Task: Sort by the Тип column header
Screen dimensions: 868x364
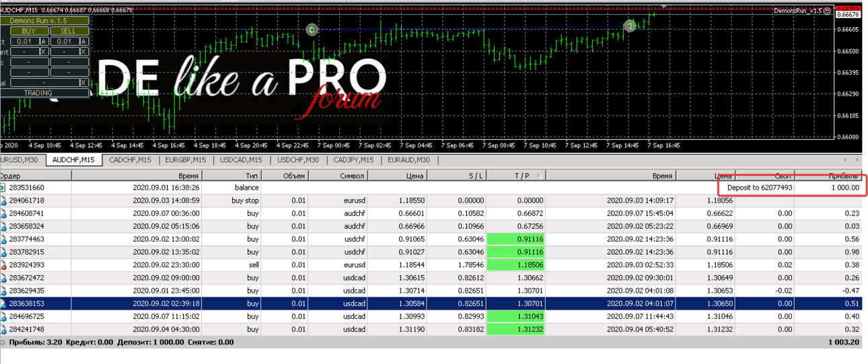Action: (x=231, y=176)
